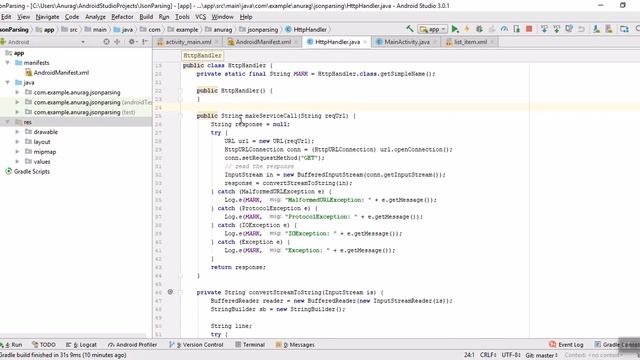Open the Logcat tool window
The width and height of the screenshot is (640, 360).
pyautogui.click(x=81, y=344)
